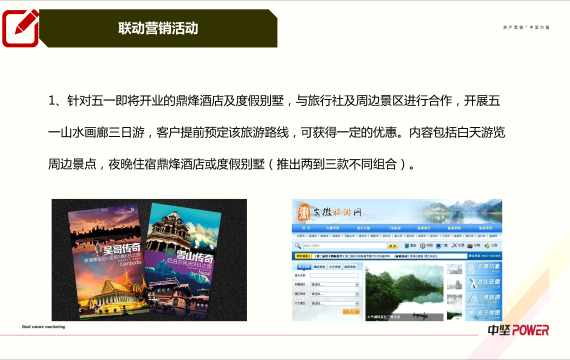Open the first dropdown in search form
The width and height of the screenshot is (570, 360).
coord(334,284)
